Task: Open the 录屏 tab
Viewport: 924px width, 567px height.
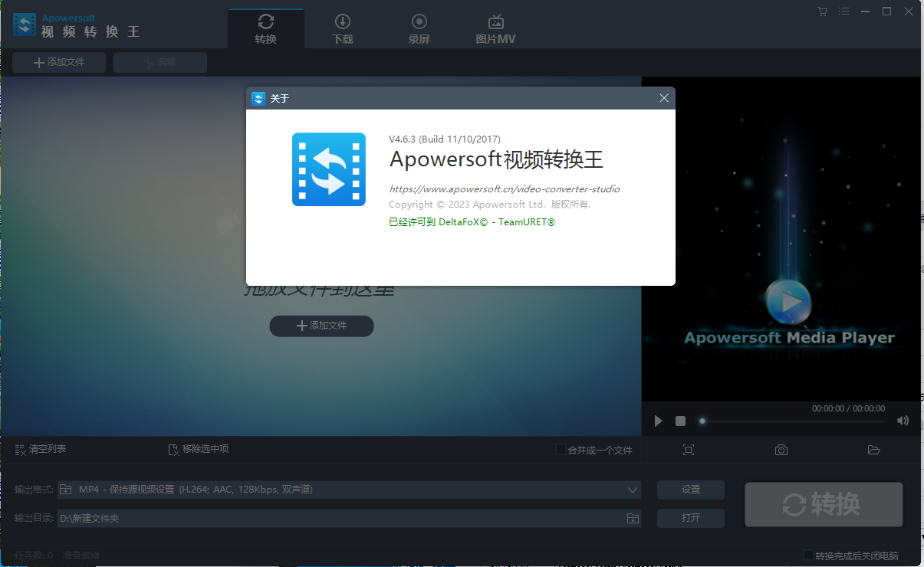Action: (419, 29)
